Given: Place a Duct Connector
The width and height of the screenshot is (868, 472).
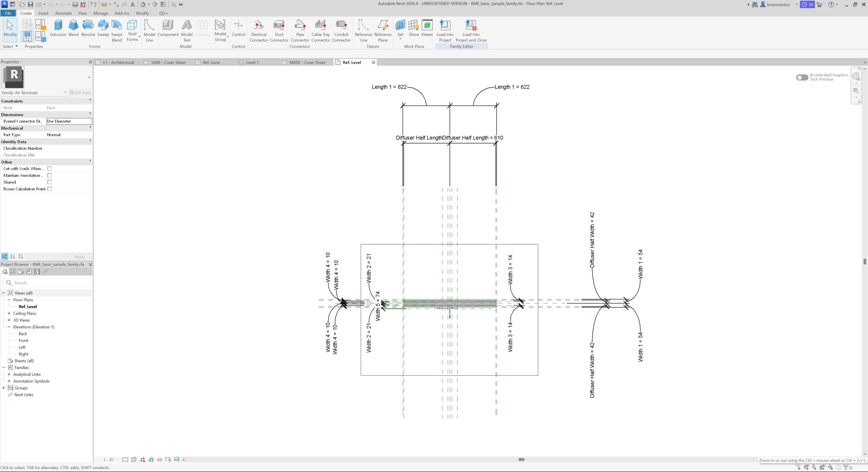Looking at the screenshot, I should click(x=279, y=31).
